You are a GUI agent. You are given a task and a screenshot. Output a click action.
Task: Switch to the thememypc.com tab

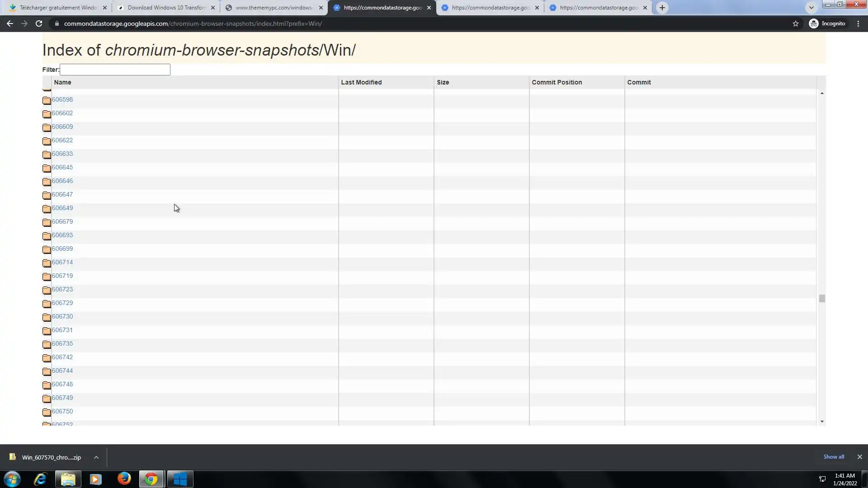(274, 8)
